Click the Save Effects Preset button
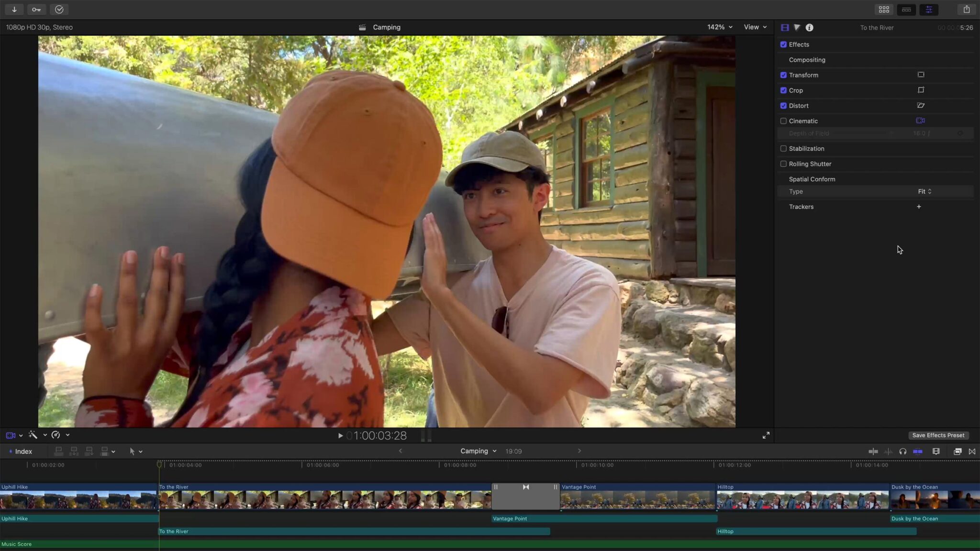 pyautogui.click(x=938, y=435)
